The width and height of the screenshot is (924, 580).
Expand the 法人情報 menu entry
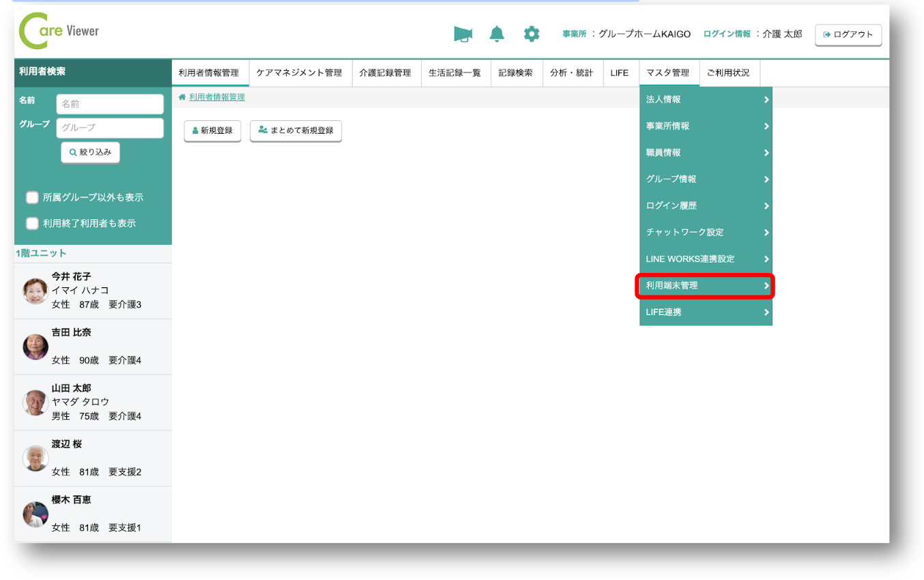click(x=705, y=100)
